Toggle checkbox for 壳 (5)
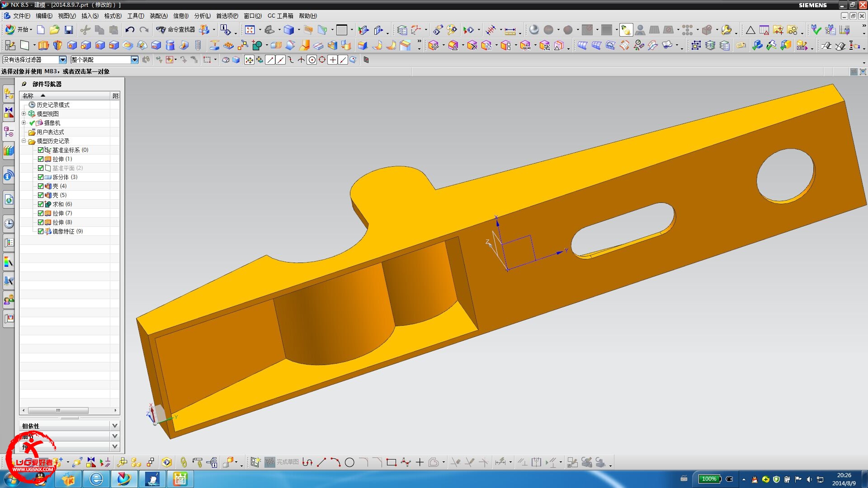Viewport: 868px width, 488px height. tap(41, 195)
